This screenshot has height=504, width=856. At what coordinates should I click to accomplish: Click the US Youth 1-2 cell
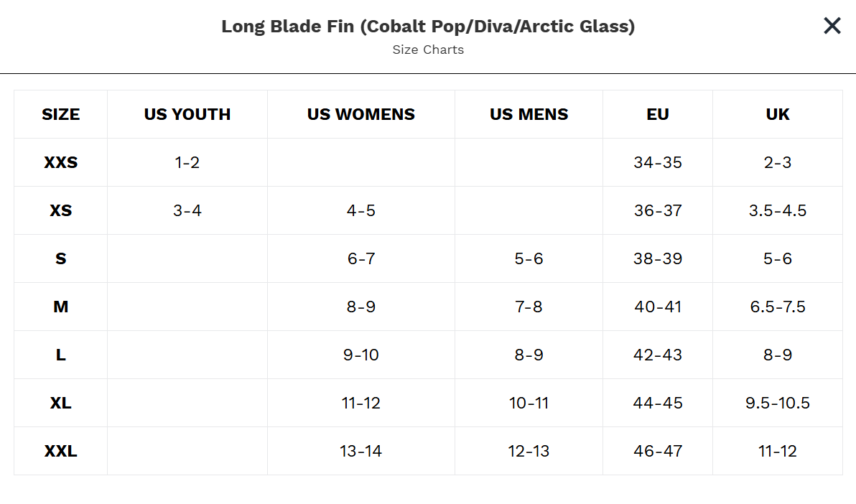coord(187,162)
